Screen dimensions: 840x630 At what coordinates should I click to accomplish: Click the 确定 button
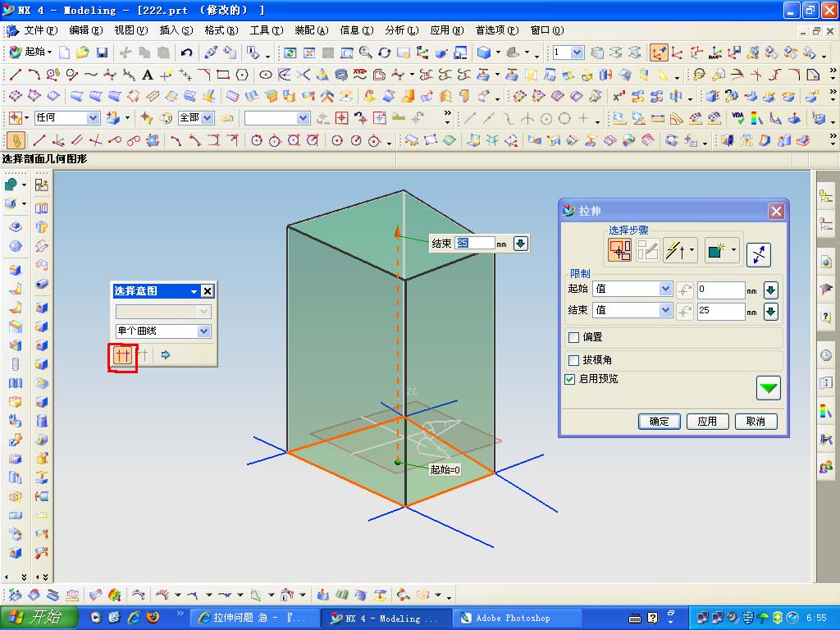(x=659, y=422)
